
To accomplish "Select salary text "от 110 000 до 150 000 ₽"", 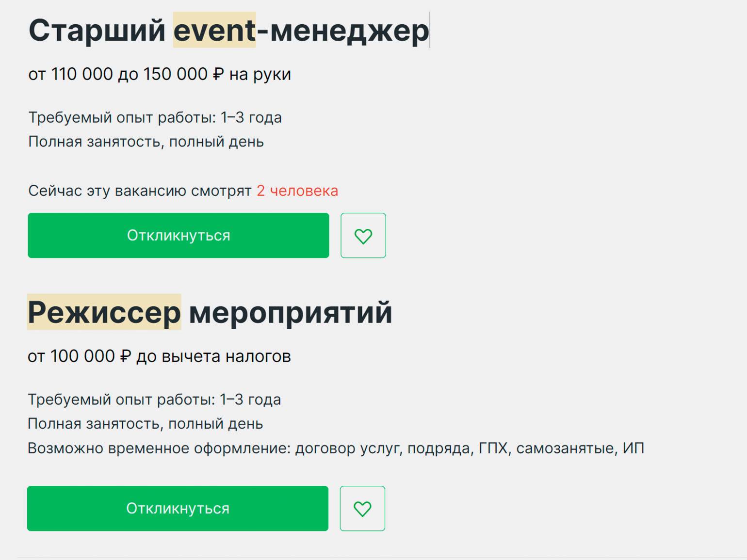I will [126, 74].
